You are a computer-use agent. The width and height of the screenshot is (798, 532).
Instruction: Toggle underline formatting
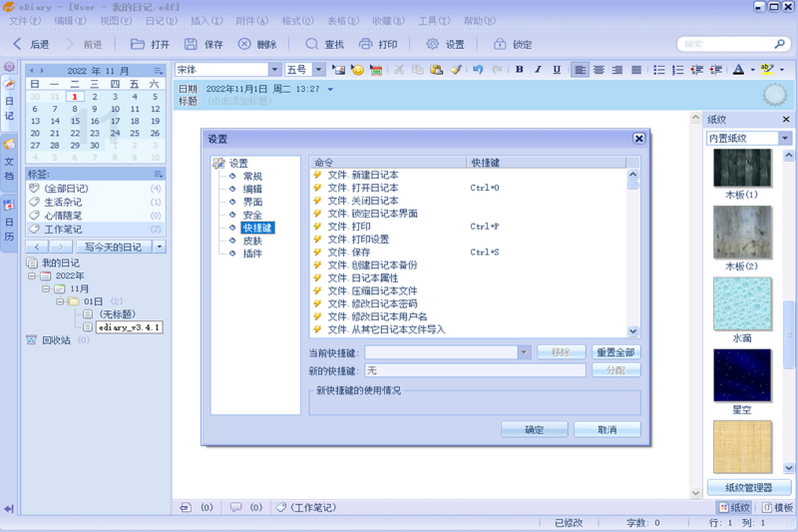(x=557, y=70)
